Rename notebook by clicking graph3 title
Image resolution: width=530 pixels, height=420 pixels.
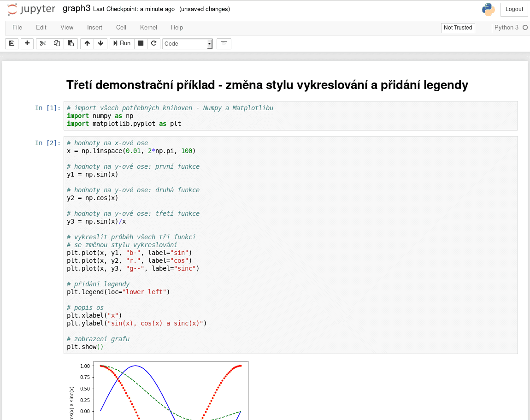(x=77, y=8)
